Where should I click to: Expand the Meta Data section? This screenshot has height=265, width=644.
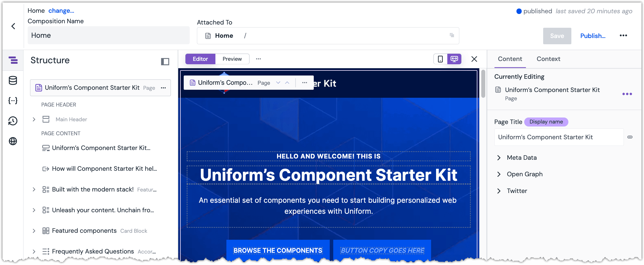point(499,158)
